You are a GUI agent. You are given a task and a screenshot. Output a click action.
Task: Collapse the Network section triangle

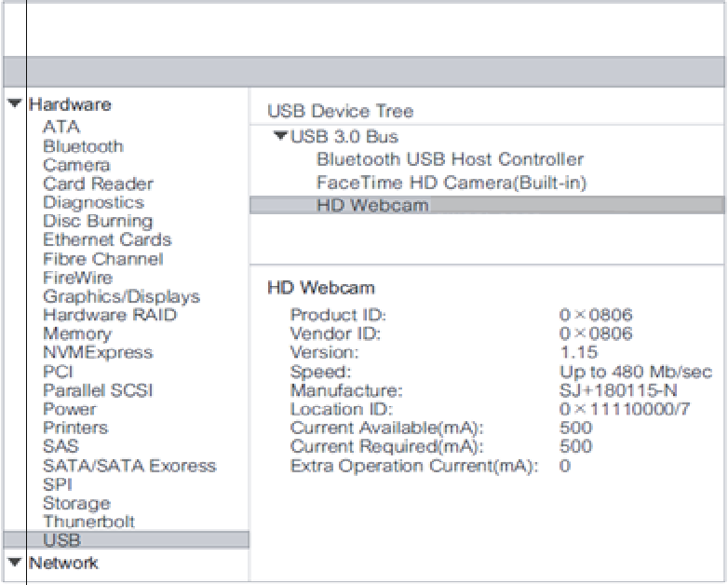(x=14, y=562)
